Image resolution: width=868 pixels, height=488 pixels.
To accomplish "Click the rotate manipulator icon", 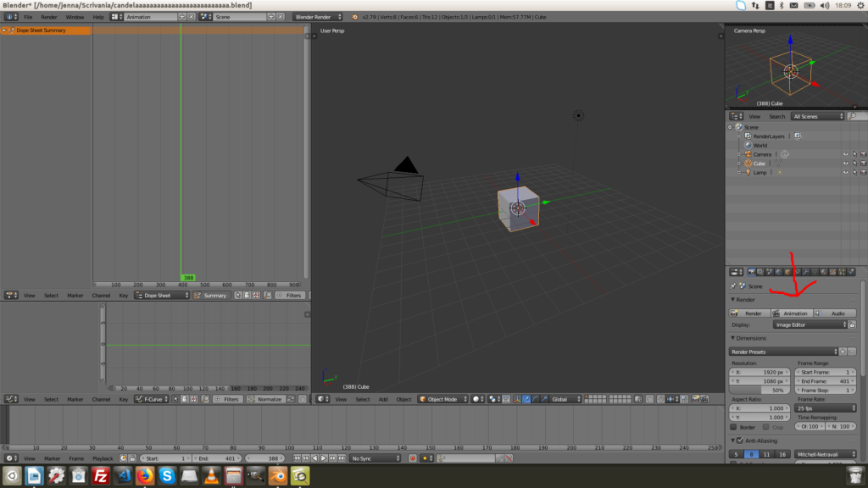I will pyautogui.click(x=536, y=399).
